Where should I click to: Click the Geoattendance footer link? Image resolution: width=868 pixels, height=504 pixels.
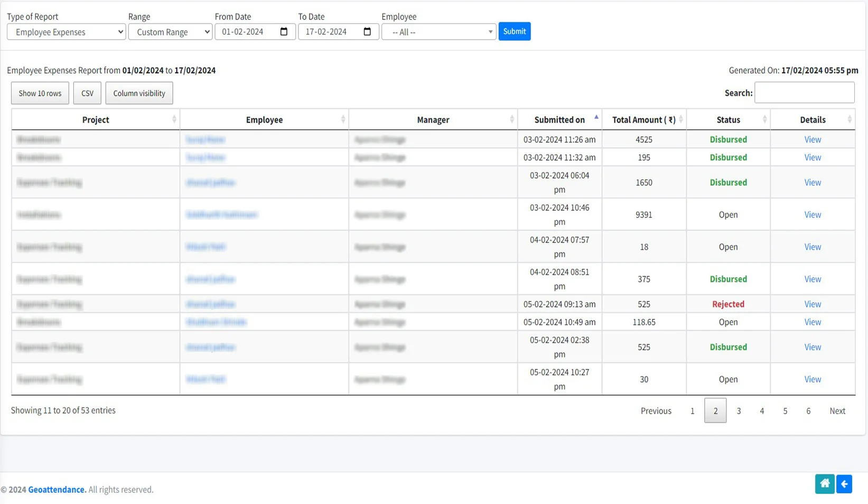coord(57,489)
